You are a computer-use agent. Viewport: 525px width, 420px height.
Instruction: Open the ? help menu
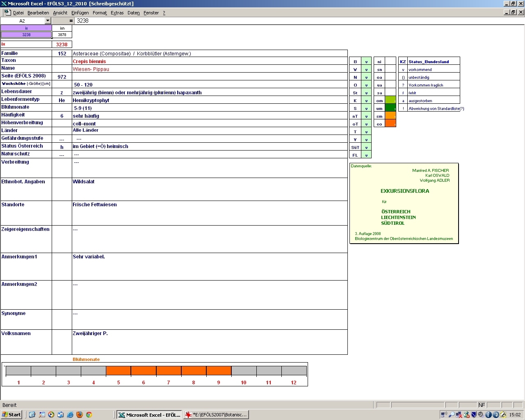coord(164,13)
